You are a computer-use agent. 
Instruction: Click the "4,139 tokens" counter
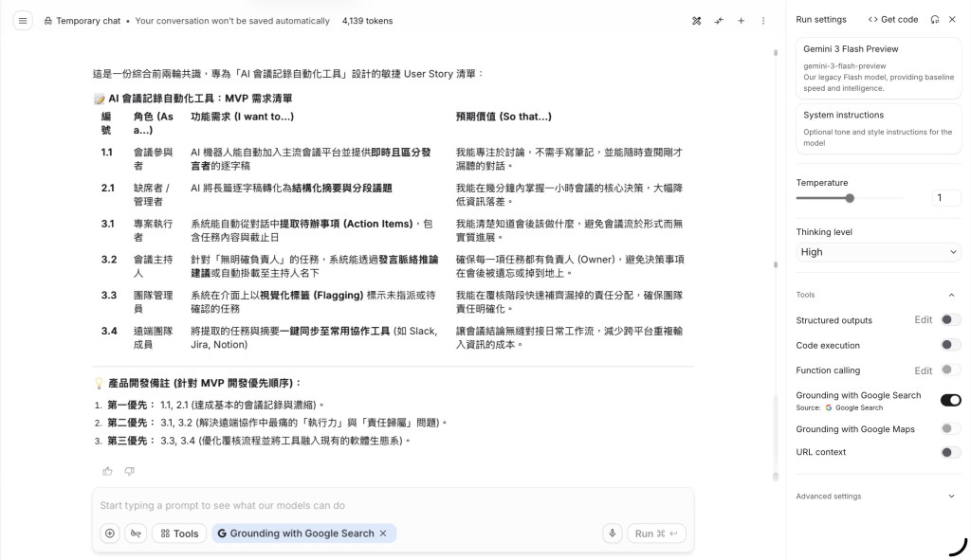(367, 21)
